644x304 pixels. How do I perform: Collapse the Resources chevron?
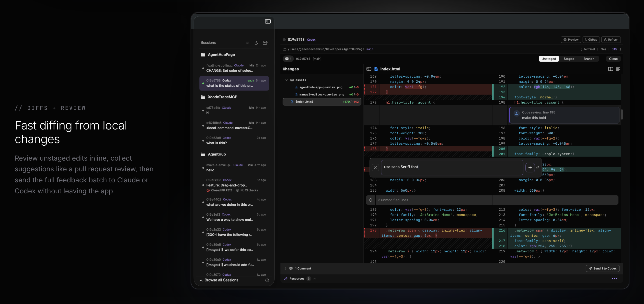click(314, 279)
